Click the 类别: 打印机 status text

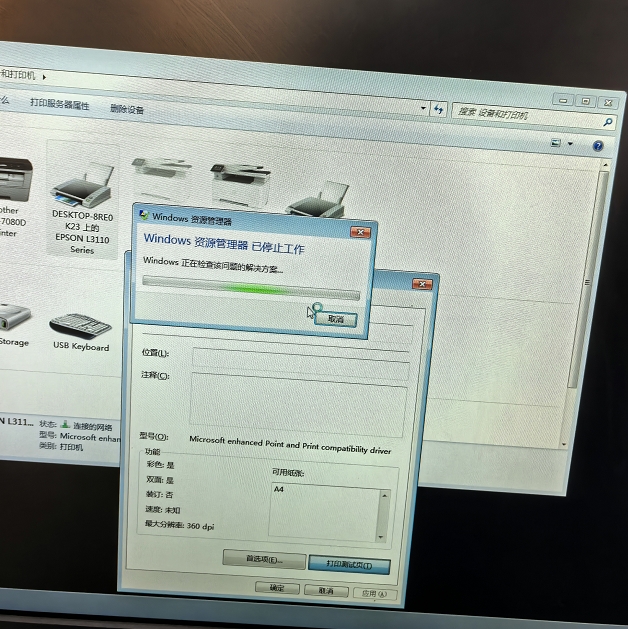pos(61,446)
